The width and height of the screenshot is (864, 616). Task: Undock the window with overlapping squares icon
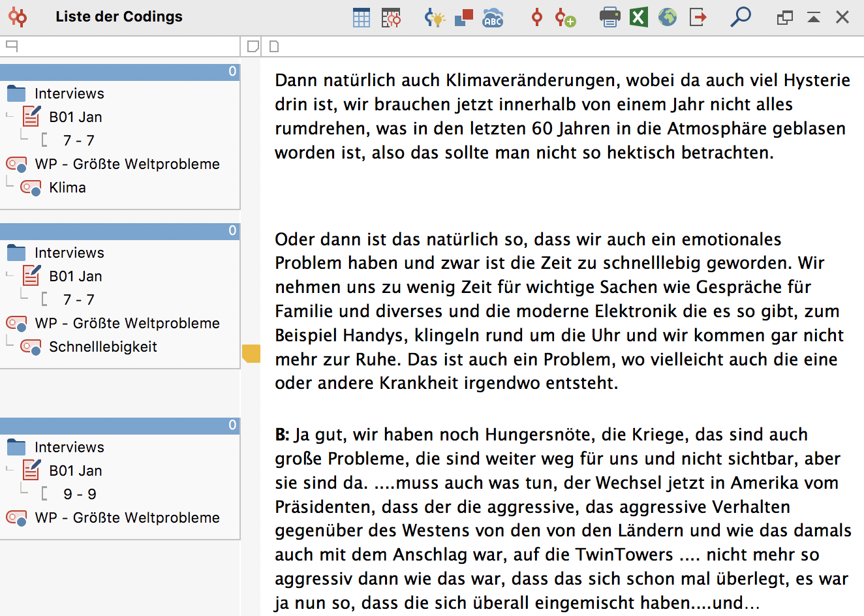(x=784, y=18)
